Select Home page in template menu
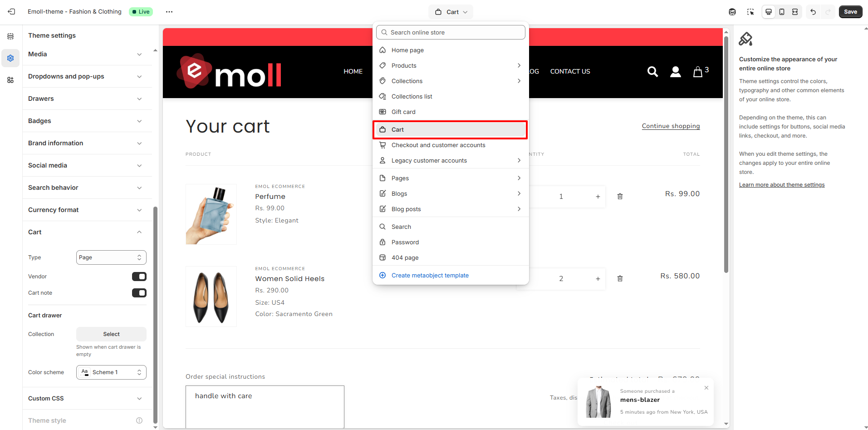The image size is (868, 430). [x=451, y=50]
